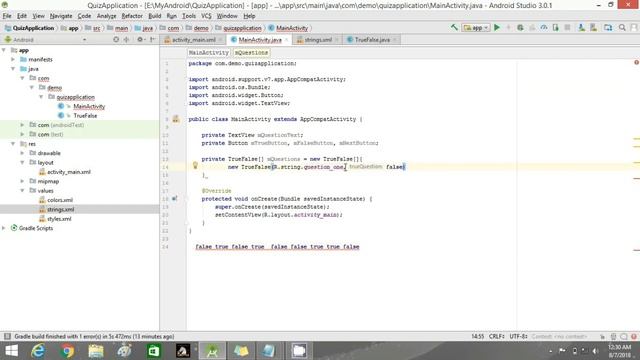Click Hide project panel icon
Screen dimensions: 640x360
click(x=152, y=40)
